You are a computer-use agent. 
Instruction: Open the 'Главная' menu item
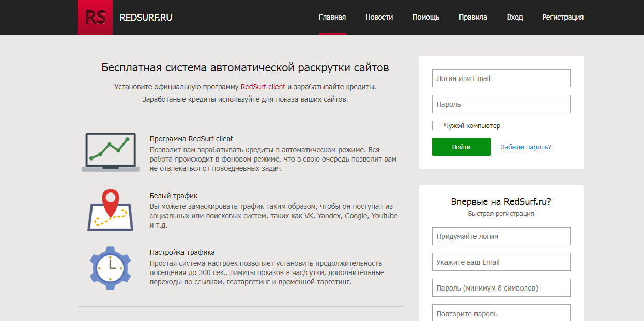(x=332, y=17)
